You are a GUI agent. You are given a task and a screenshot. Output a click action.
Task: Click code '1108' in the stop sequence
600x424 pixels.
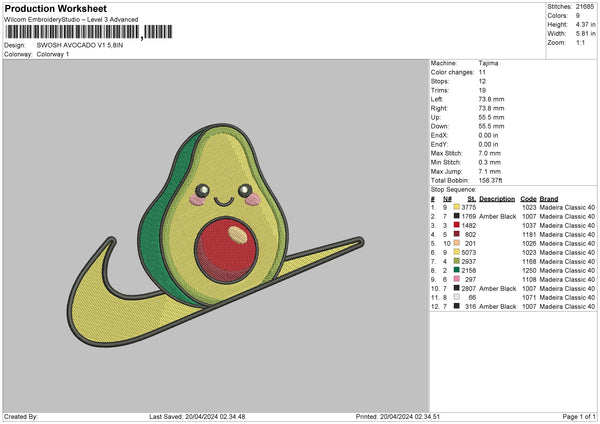(529, 279)
